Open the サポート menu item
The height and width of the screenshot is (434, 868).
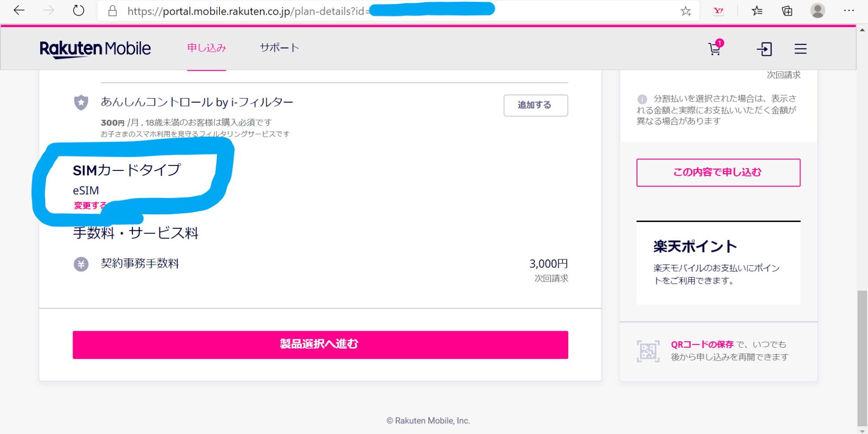pyautogui.click(x=279, y=48)
